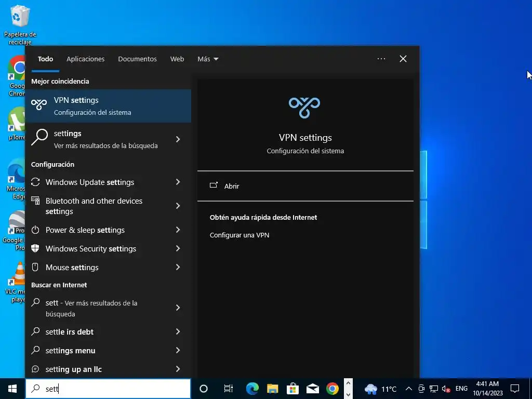
Task: Expand Bluetooth and other devices chevron
Action: pos(178,206)
